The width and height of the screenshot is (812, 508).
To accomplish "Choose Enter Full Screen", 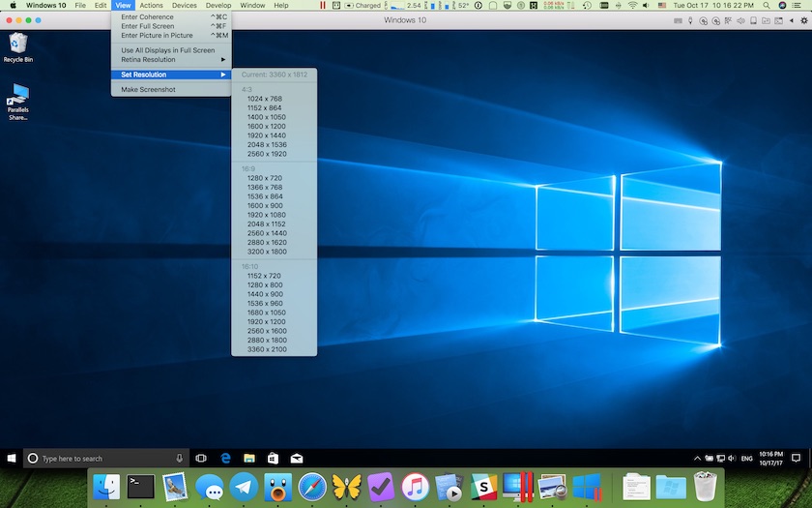I will tap(171, 26).
